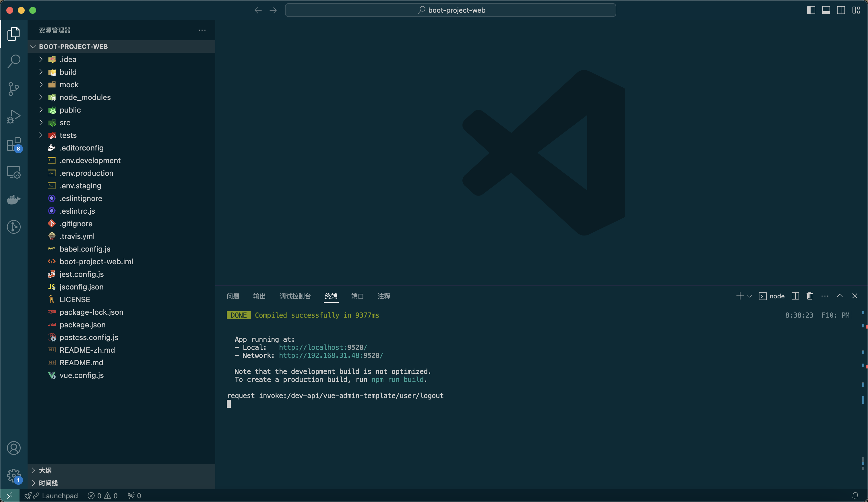Image resolution: width=868 pixels, height=502 pixels.
Task: Expand the .idea folder
Action: point(121,59)
